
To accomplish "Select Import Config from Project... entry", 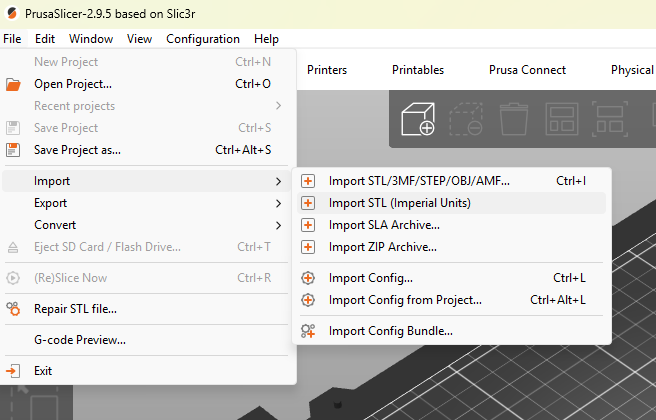I will coord(451,300).
